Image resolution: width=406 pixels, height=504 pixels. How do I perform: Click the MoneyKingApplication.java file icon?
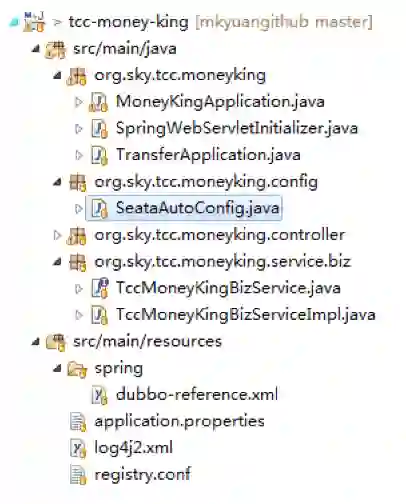[98, 102]
